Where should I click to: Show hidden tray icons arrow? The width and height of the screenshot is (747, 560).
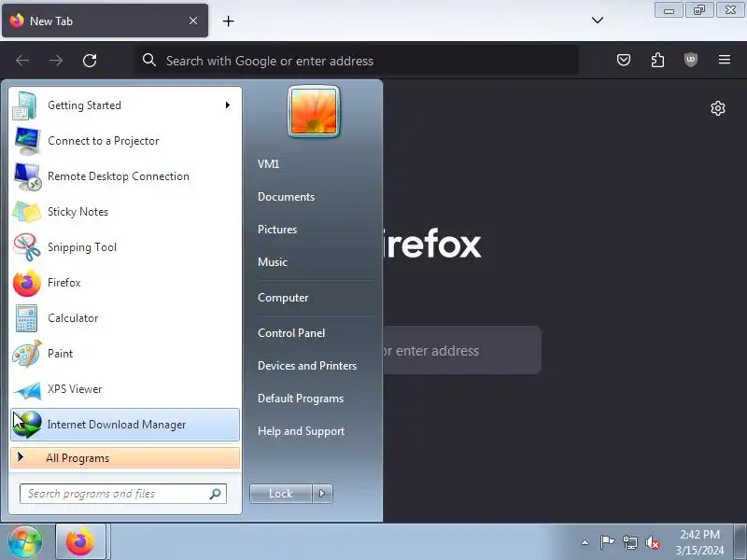click(585, 542)
